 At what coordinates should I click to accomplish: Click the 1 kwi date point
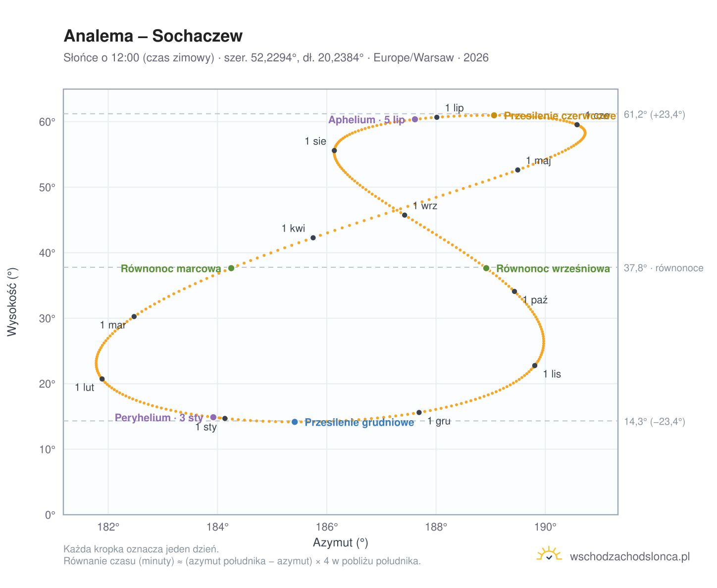pos(313,238)
